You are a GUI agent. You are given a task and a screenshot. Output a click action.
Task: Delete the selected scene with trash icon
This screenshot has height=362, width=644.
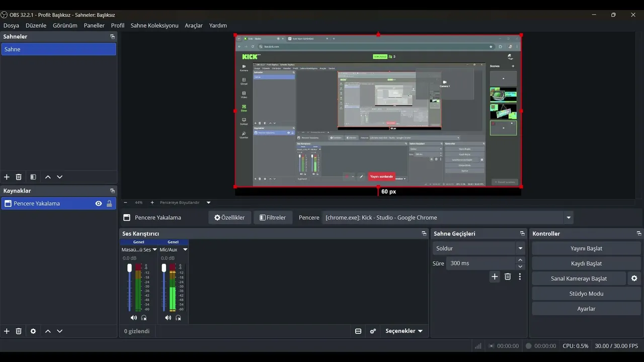point(19,177)
